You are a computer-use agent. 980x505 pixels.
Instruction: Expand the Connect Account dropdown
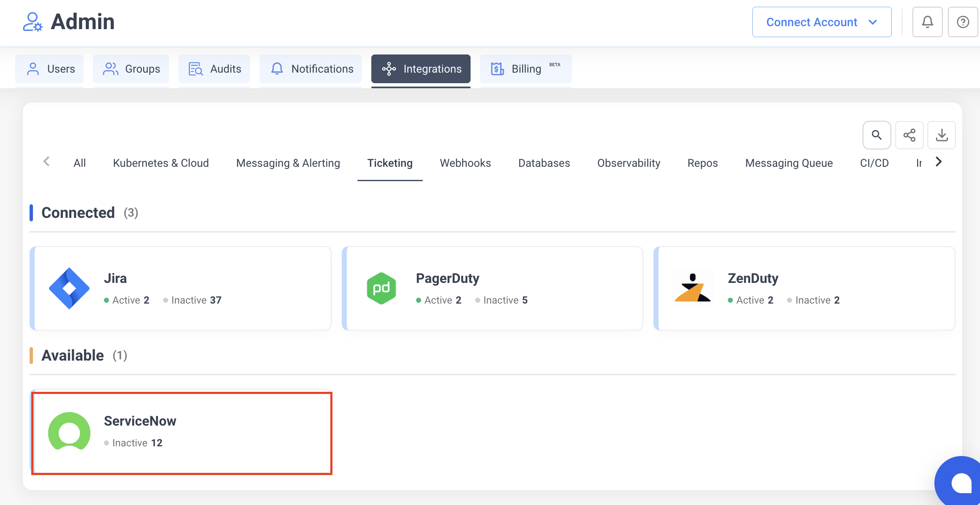click(x=821, y=22)
